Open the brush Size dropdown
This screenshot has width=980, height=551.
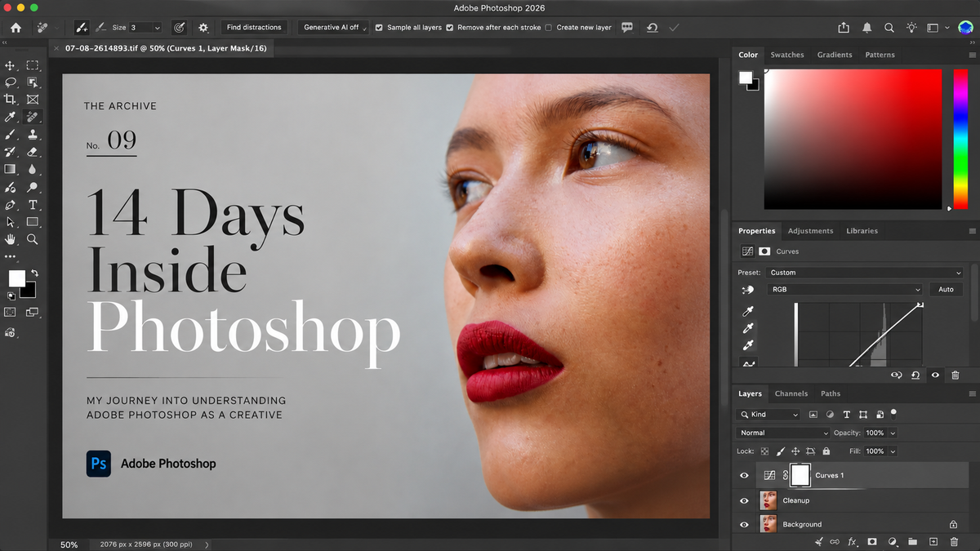(157, 28)
